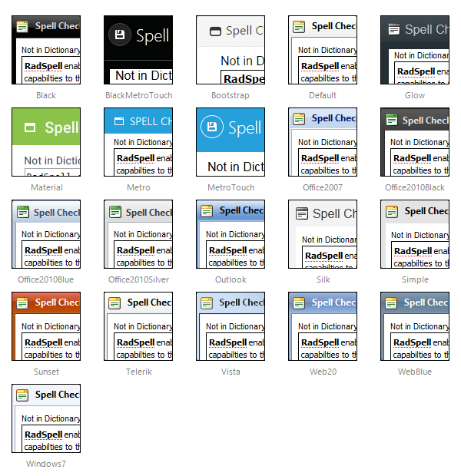461x476 pixels.
Task: Click the notepad icon in Office2007 preview
Action: 299,119
